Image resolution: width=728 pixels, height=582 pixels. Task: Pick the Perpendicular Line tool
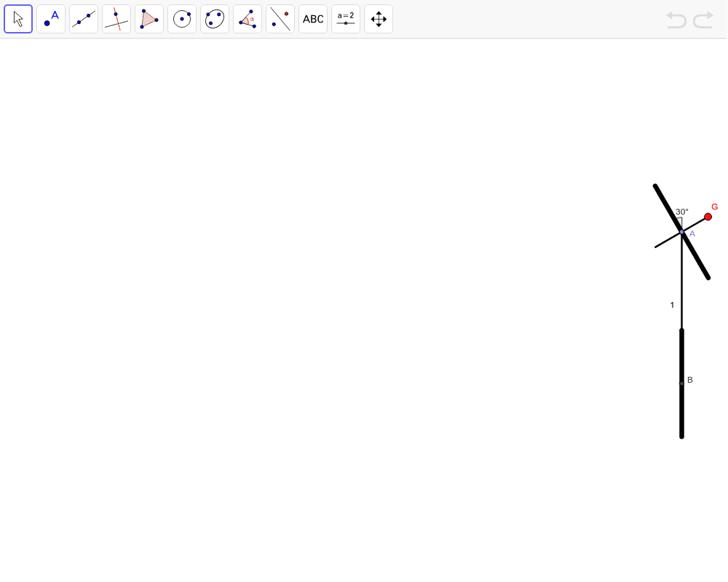coord(116,19)
